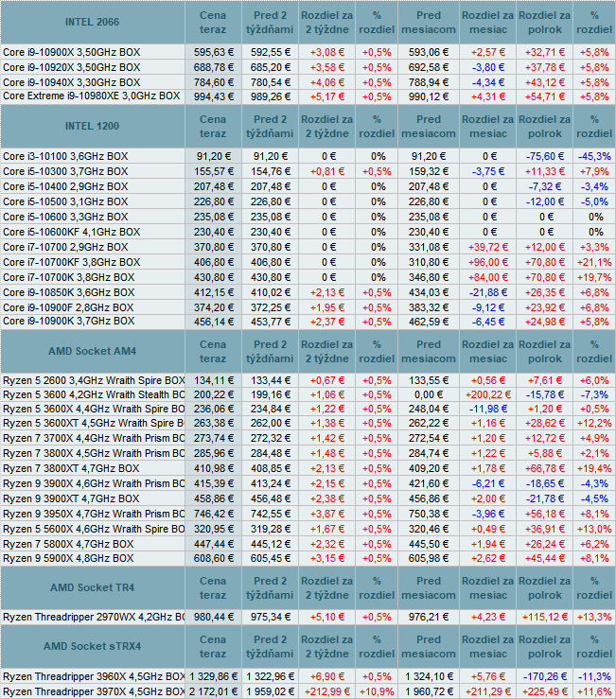
Task: Click the +115,12 € half-year difference cell
Action: [545, 618]
